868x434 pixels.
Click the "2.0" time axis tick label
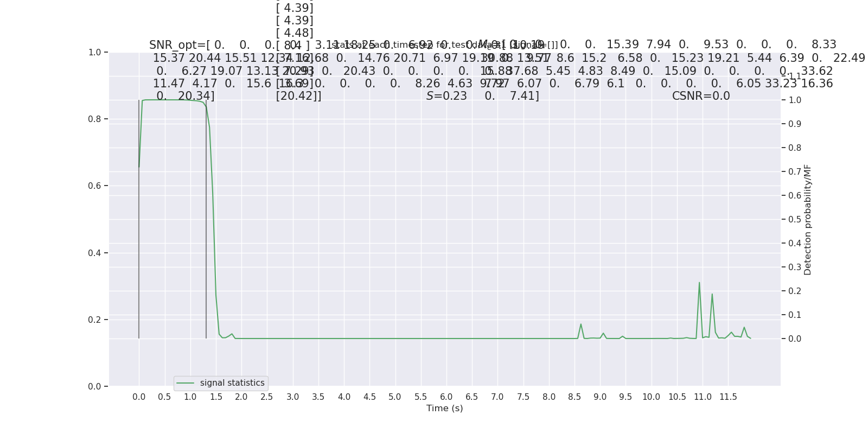(241, 397)
